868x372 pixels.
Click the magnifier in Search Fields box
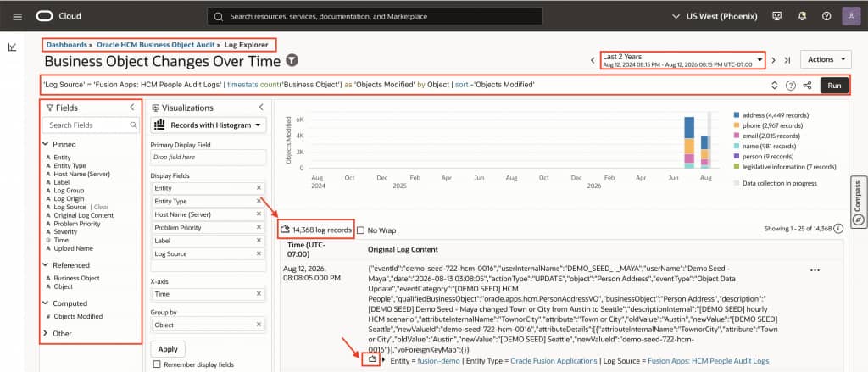133,125
